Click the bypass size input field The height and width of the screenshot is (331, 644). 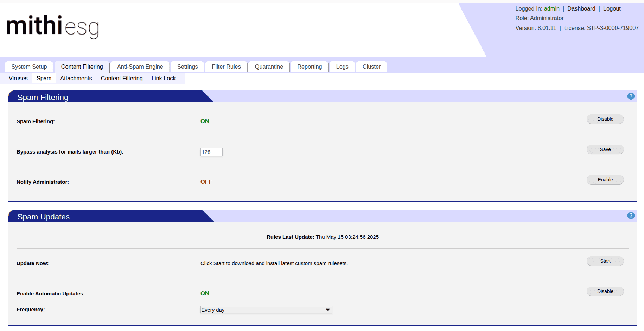[211, 152]
